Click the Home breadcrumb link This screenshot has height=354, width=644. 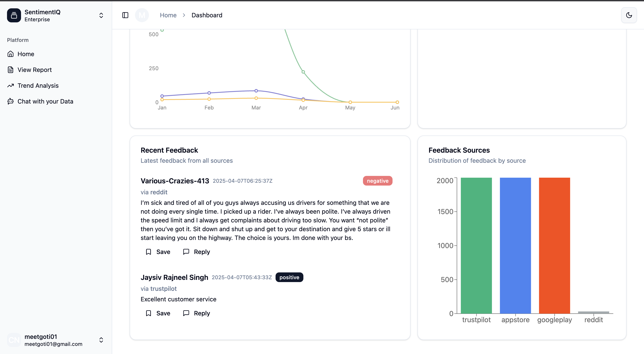point(168,15)
